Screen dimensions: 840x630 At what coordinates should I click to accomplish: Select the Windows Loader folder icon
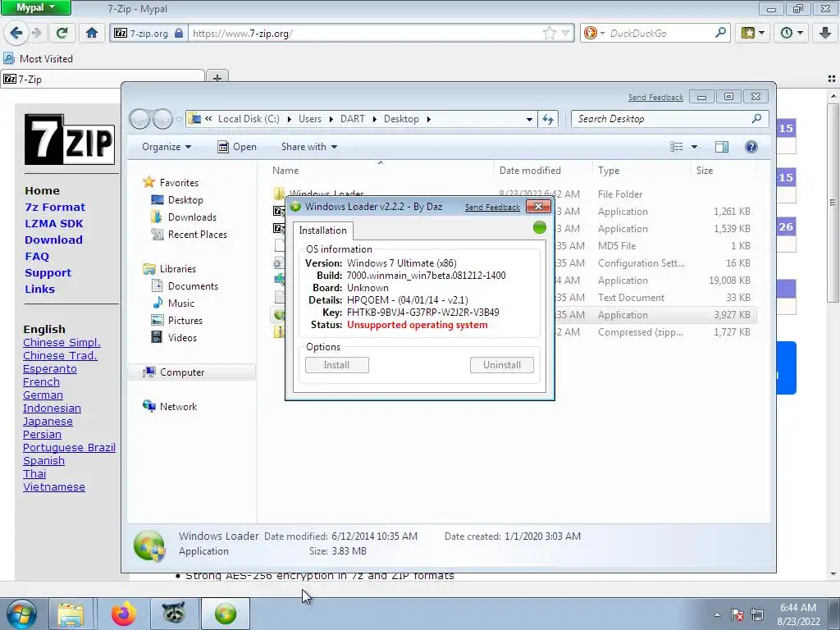click(279, 193)
